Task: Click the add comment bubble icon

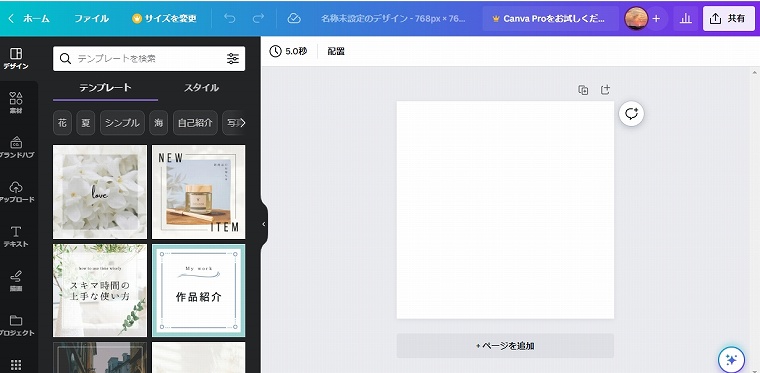Action: click(x=631, y=114)
